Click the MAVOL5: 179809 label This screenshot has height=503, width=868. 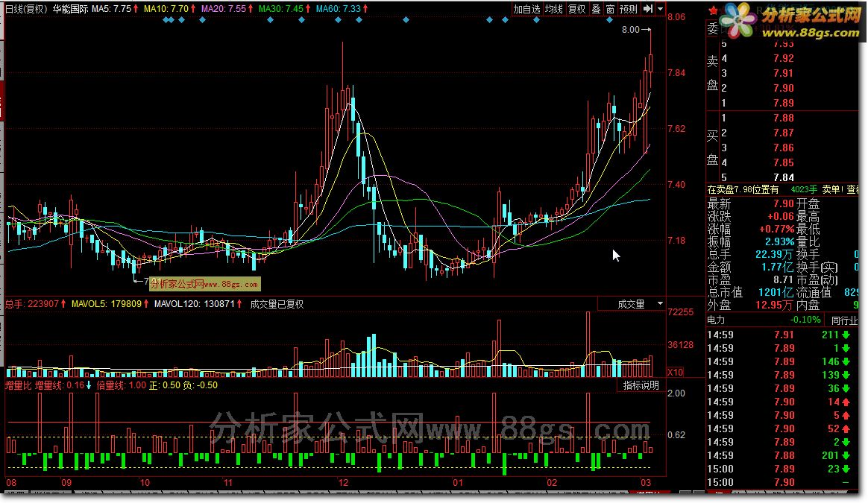pyautogui.click(x=107, y=304)
